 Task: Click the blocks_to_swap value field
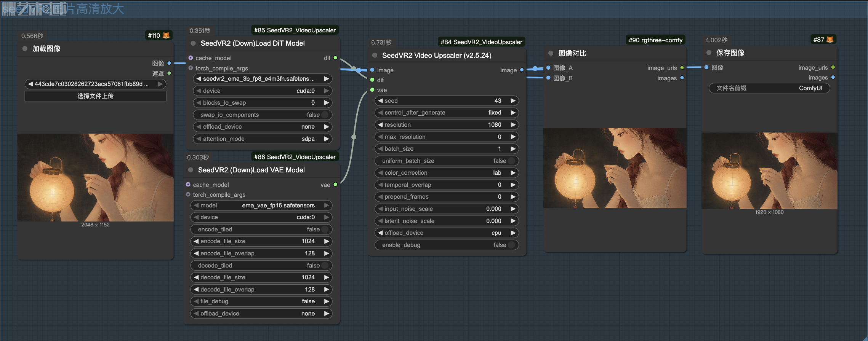[x=263, y=103]
